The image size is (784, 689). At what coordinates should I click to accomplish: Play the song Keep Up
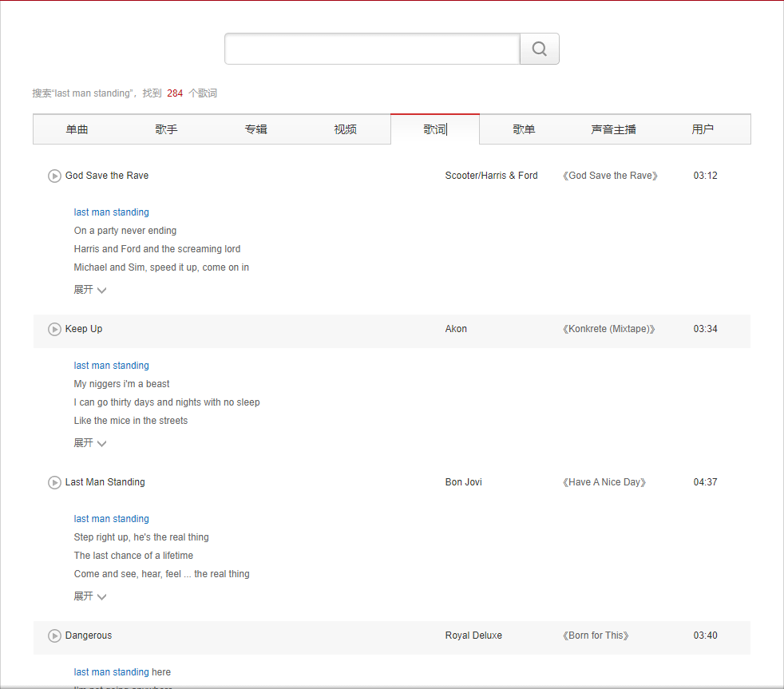click(54, 329)
